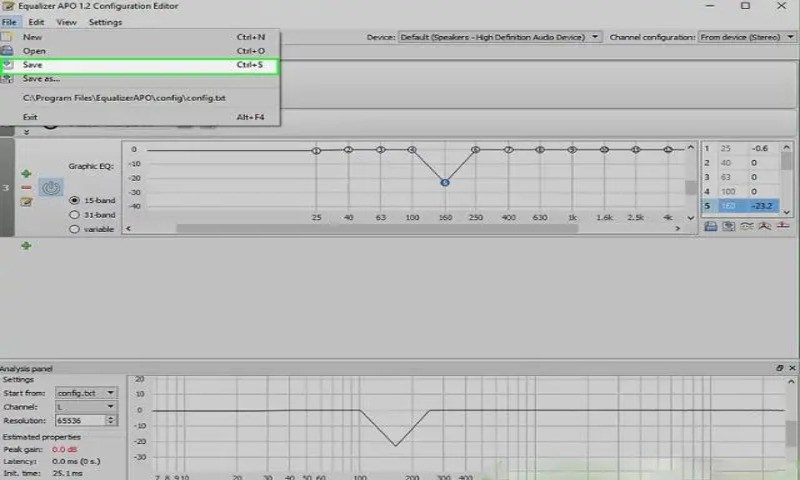Click the green plus icon below filter 3
The image size is (800, 480).
pyautogui.click(x=26, y=245)
